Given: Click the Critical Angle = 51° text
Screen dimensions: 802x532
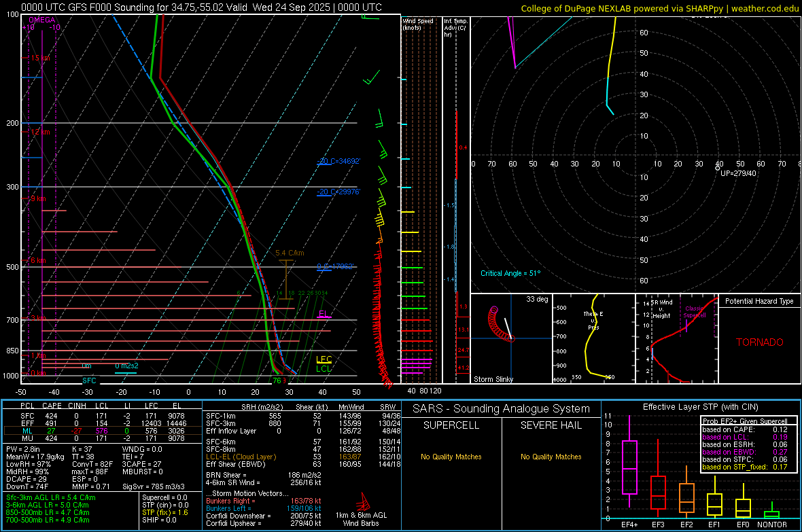Looking at the screenshot, I should pyautogui.click(x=510, y=273).
